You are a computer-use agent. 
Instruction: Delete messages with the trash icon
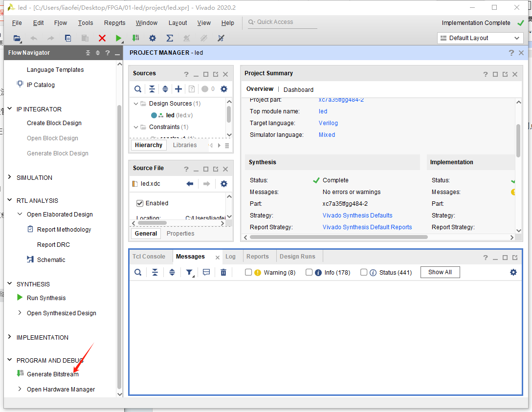pos(223,272)
